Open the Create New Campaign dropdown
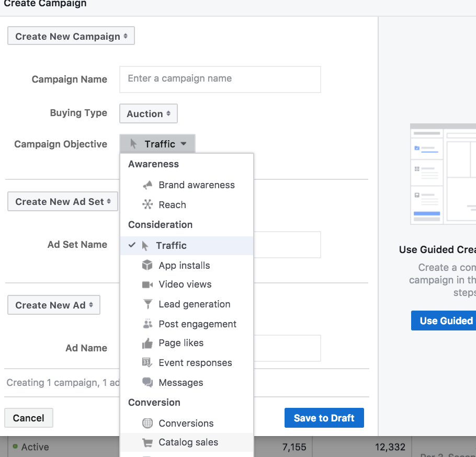This screenshot has width=476, height=457. (x=71, y=36)
